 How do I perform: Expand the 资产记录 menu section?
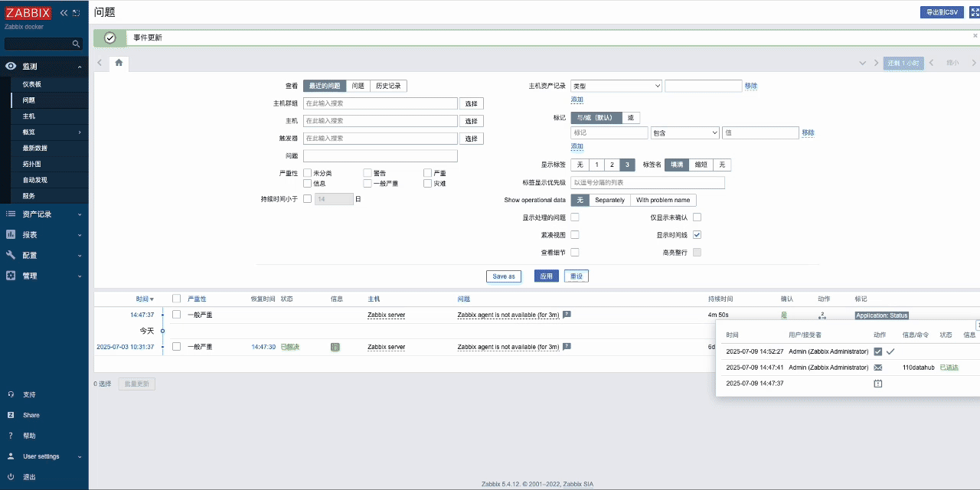[x=44, y=214]
